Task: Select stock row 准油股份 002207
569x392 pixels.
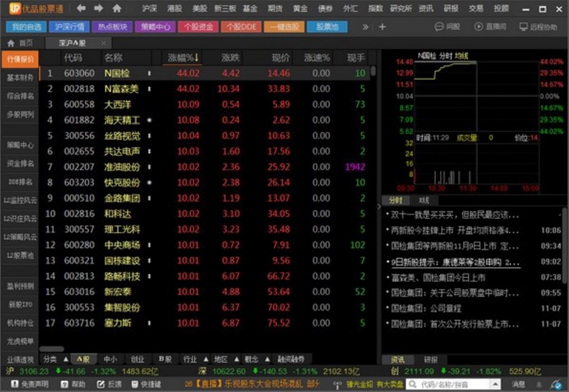Action: (205, 167)
